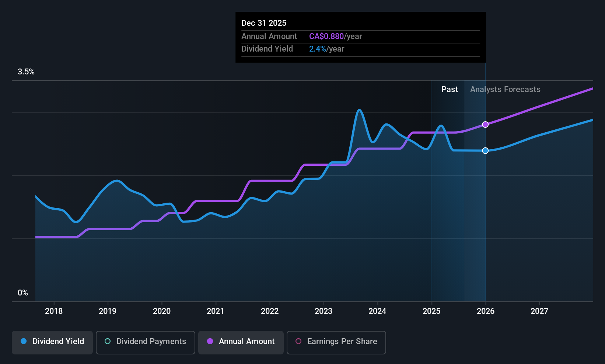This screenshot has width=605, height=364.
Task: Select the purple forecast marker on the chart
Action: (x=485, y=125)
